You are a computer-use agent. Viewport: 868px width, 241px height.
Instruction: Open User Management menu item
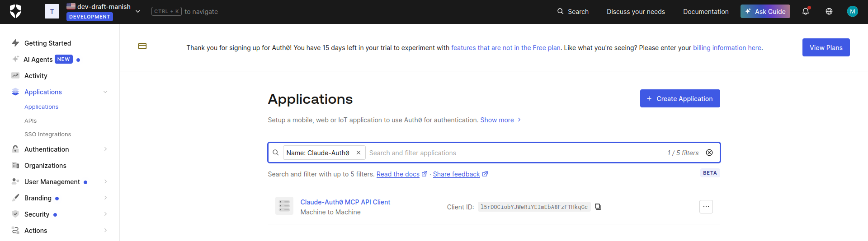click(x=52, y=182)
